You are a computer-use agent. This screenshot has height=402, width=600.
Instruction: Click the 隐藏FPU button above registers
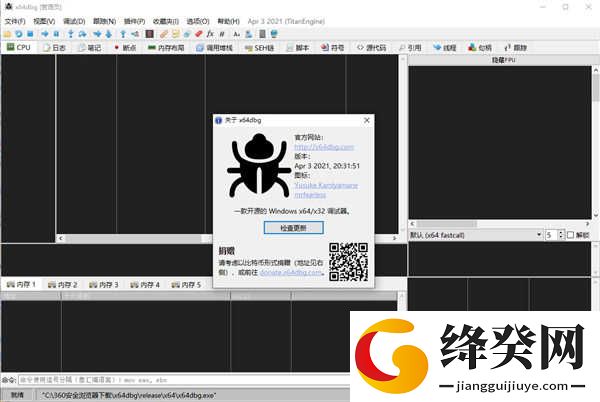[503, 60]
